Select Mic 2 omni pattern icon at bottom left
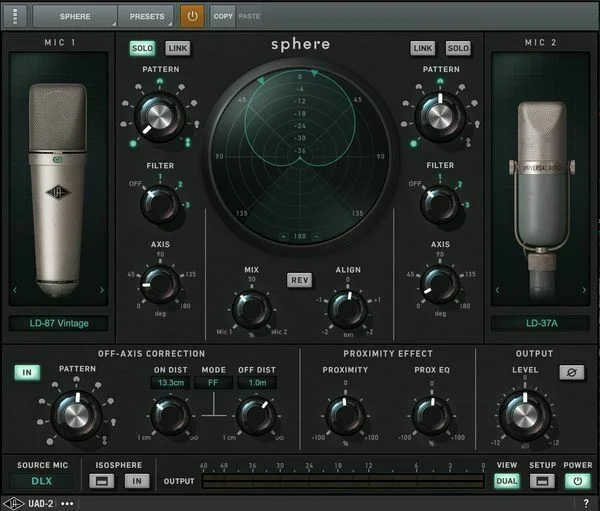The image size is (600, 511). click(x=413, y=144)
